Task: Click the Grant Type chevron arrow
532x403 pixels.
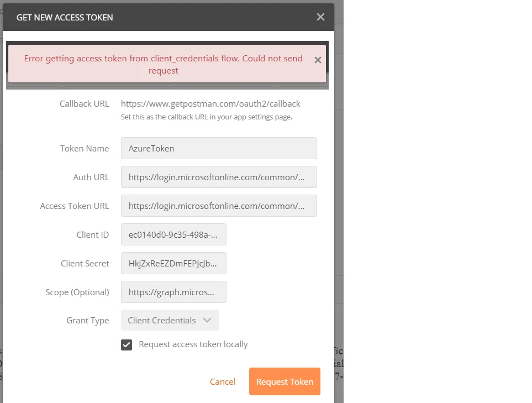Action: [208, 320]
